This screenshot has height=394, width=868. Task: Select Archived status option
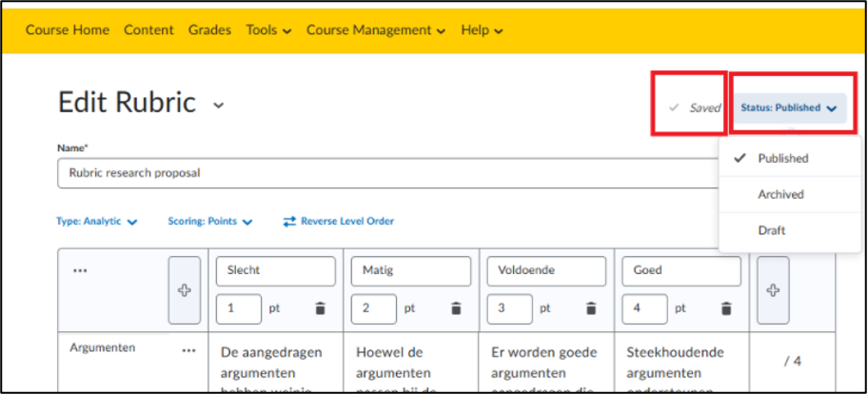point(780,194)
